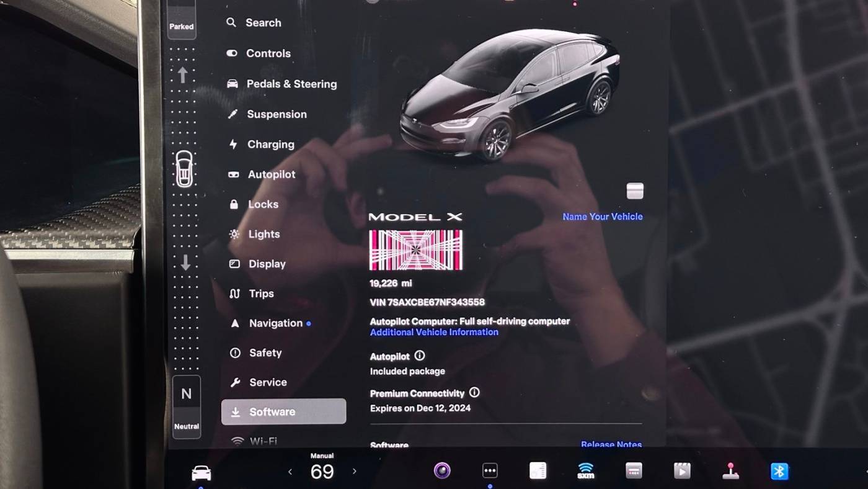Go to the Trips section
868x489 pixels.
[252, 294]
